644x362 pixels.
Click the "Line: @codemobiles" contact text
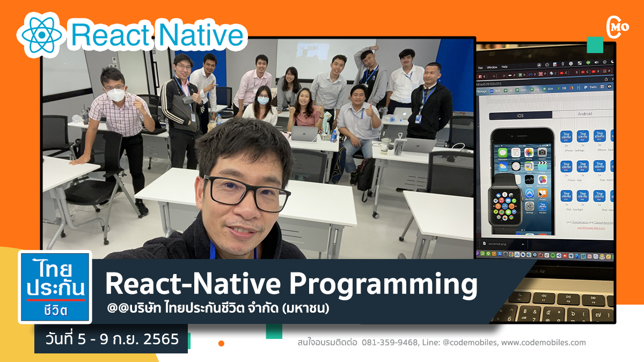pyautogui.click(x=460, y=342)
